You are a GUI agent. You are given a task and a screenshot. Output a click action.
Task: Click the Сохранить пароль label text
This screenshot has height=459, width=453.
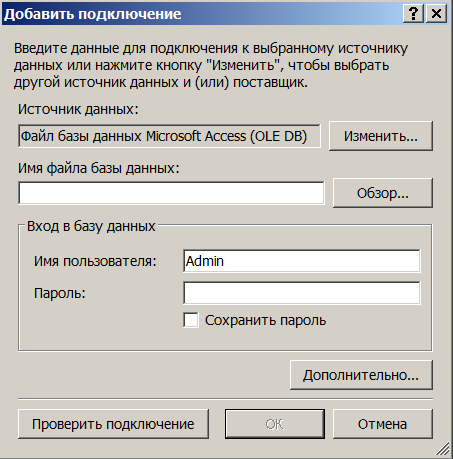click(x=265, y=320)
